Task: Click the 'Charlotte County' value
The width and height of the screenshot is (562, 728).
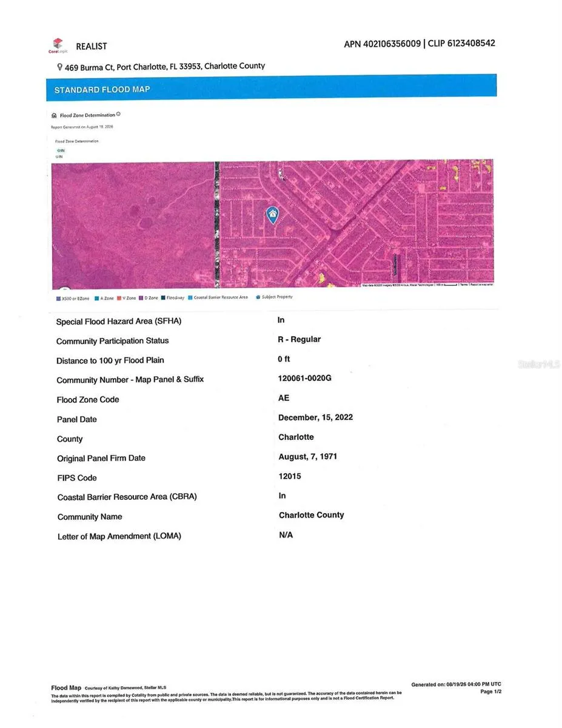Action: click(x=312, y=515)
